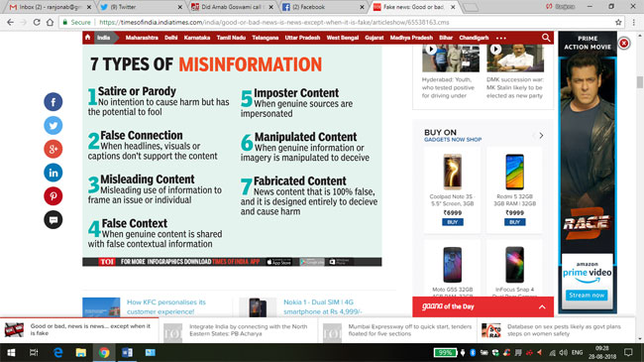Open comments with black speech bubble icon

coord(54,219)
